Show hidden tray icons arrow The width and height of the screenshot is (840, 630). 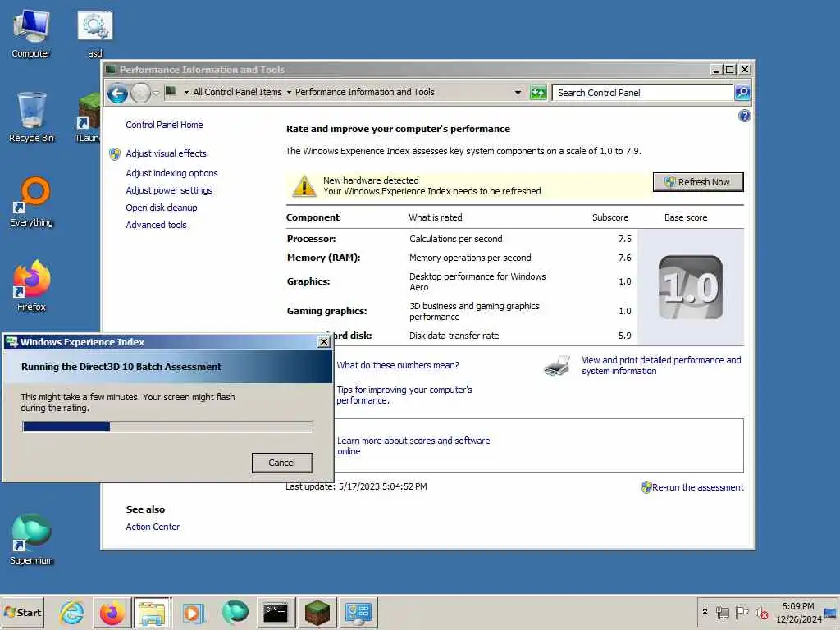(x=705, y=612)
